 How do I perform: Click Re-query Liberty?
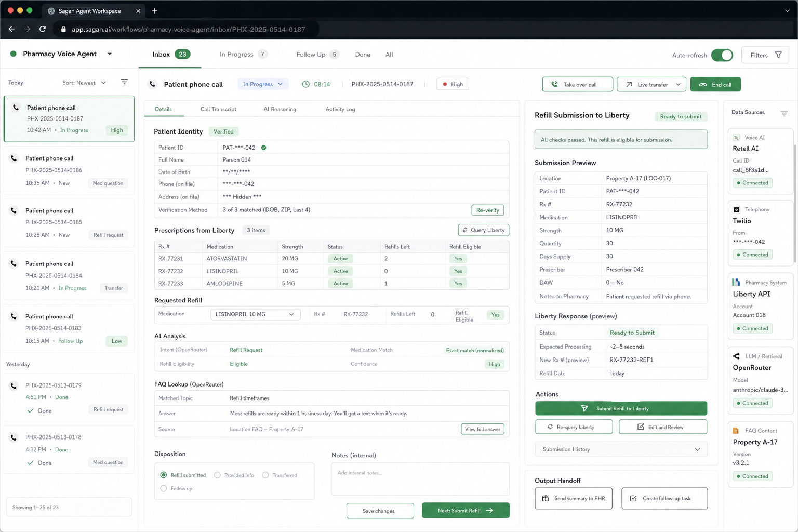pyautogui.click(x=574, y=427)
